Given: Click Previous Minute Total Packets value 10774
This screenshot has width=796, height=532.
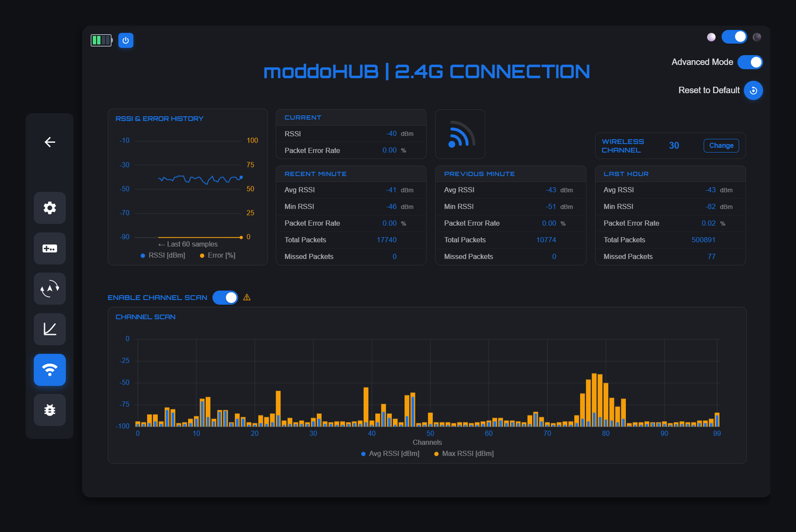Looking at the screenshot, I should (x=546, y=240).
